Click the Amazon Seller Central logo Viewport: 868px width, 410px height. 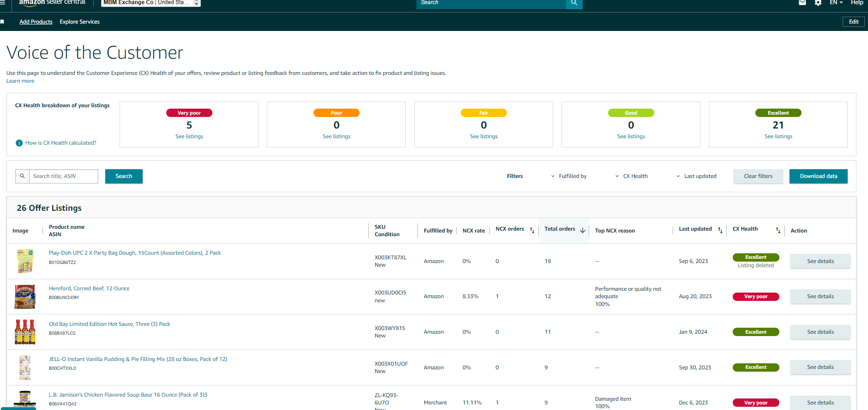52,2
